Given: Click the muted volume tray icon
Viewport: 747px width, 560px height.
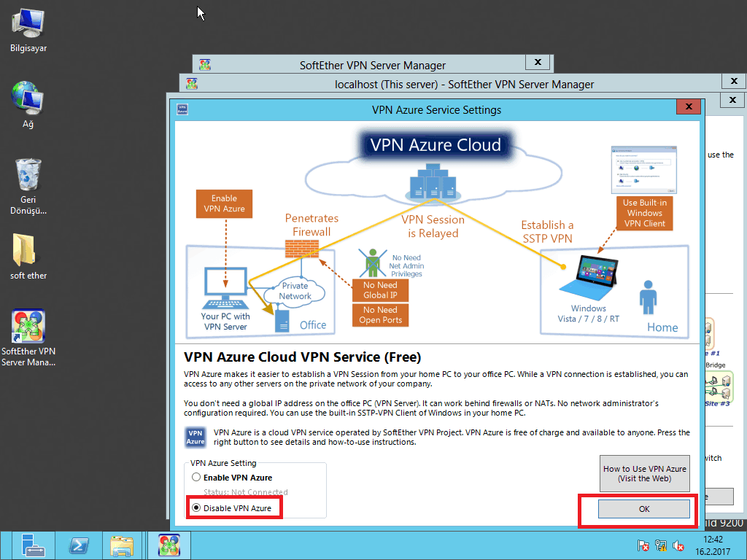Looking at the screenshot, I should tap(678, 545).
